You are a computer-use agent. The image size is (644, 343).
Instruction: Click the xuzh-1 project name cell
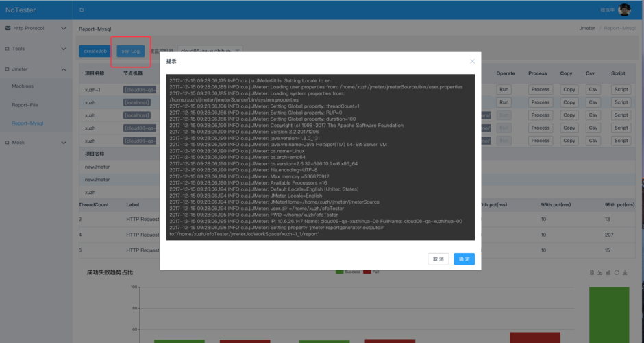[92, 90]
